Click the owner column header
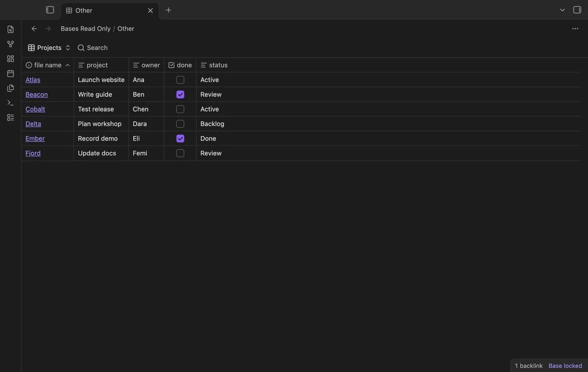 (146, 65)
